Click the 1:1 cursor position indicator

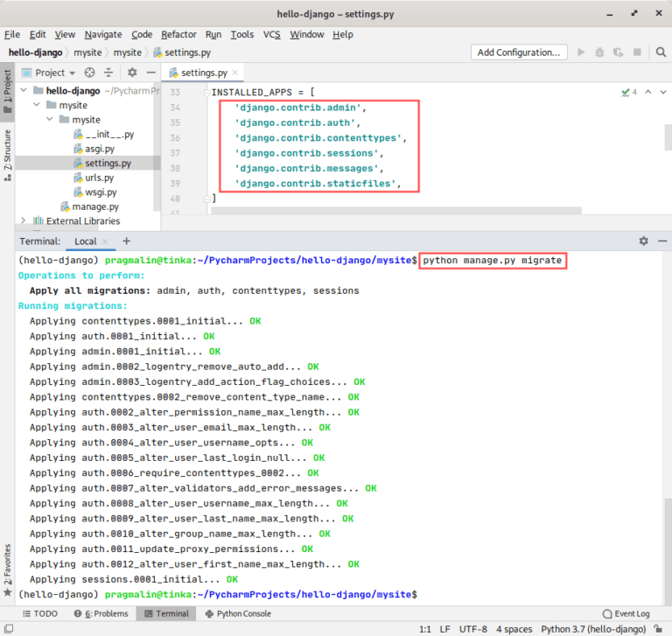pos(424,629)
